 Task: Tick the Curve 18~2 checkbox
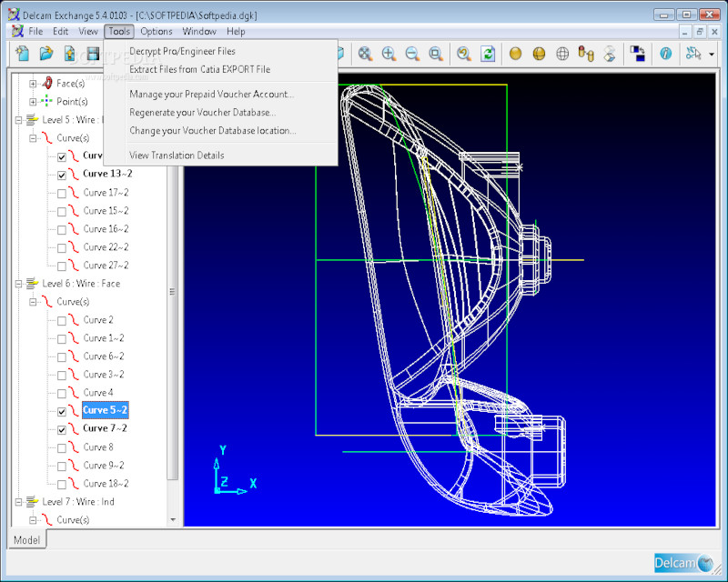(x=62, y=485)
